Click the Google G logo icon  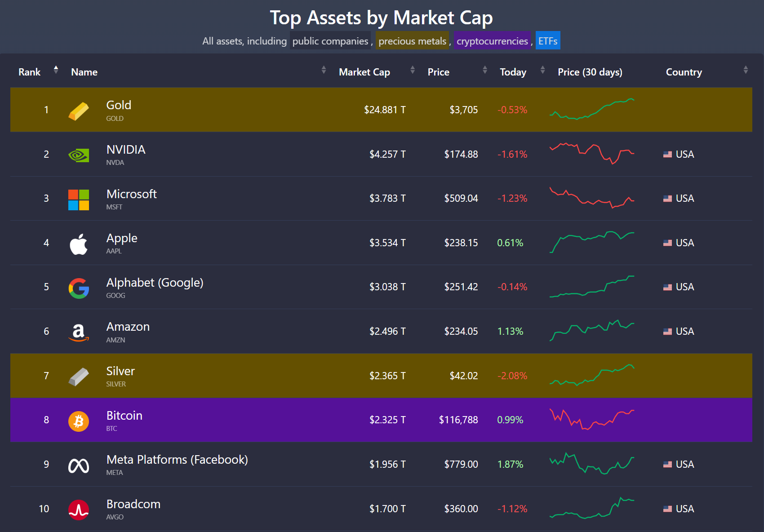point(79,288)
